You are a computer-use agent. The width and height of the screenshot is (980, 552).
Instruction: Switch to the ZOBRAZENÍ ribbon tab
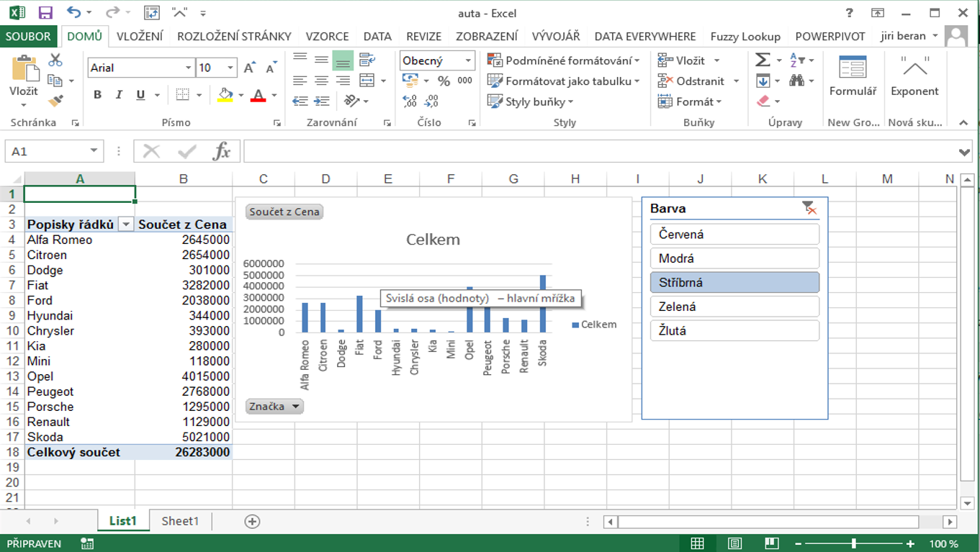(x=487, y=36)
